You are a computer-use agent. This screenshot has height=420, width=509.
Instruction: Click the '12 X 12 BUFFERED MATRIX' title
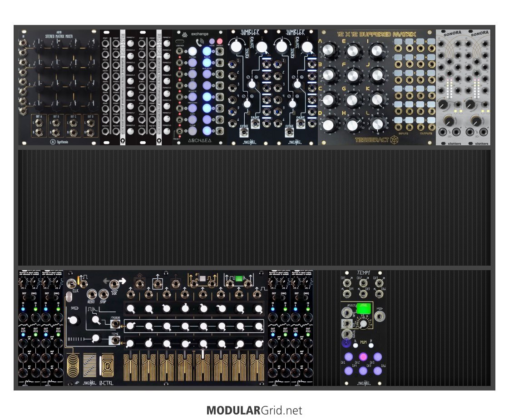click(x=376, y=34)
